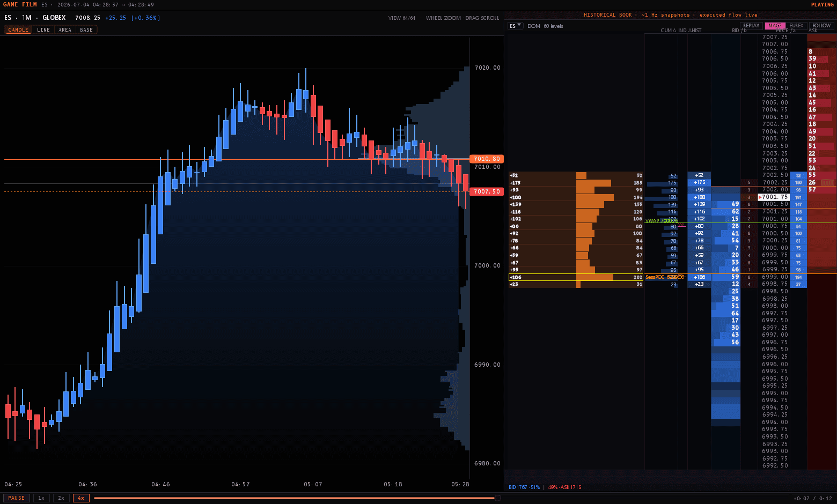This screenshot has width=837, height=504.
Task: Click the ΔHIST column header
Action: tap(695, 31)
